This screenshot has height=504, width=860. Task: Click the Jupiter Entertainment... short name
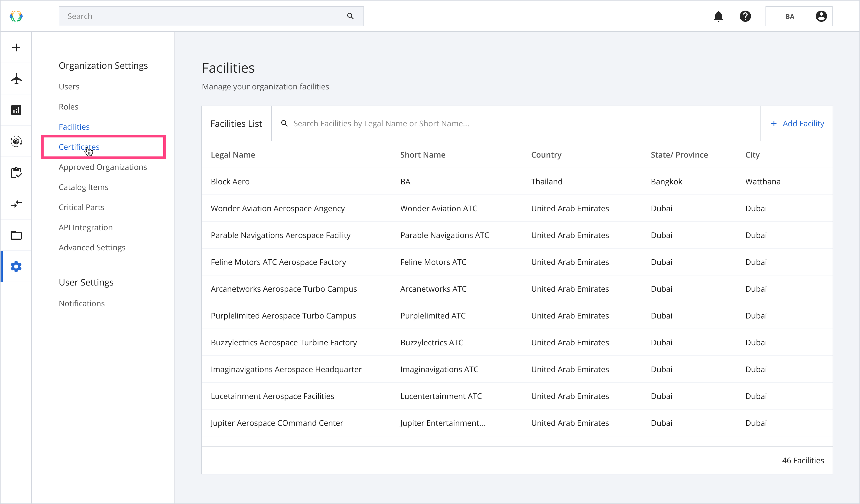pyautogui.click(x=443, y=423)
